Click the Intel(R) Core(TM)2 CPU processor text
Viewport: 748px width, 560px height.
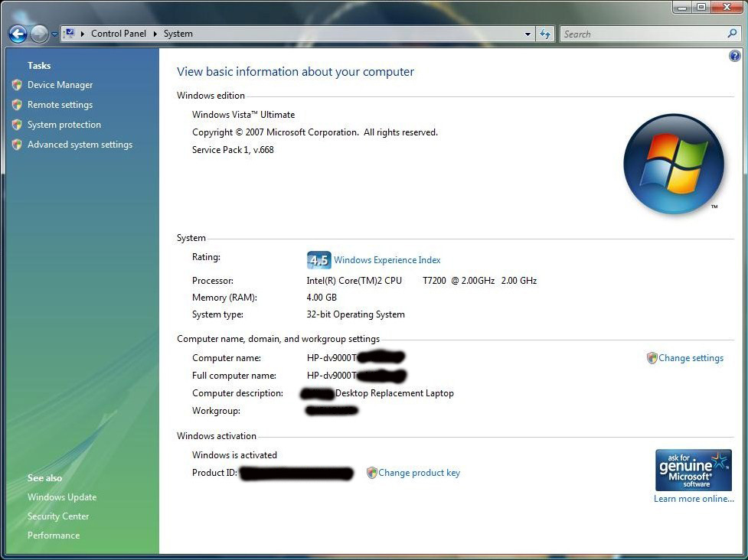(x=354, y=281)
